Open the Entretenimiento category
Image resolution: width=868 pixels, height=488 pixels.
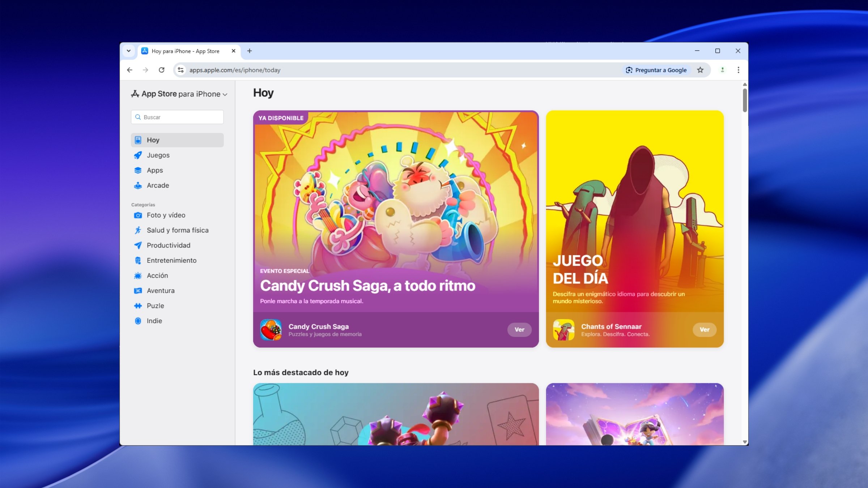click(x=171, y=260)
